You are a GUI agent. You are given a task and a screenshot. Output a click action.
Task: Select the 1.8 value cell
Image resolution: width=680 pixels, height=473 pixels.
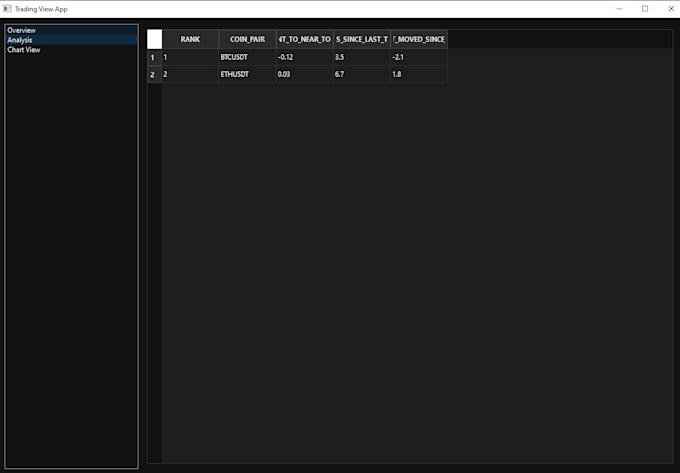[419, 75]
